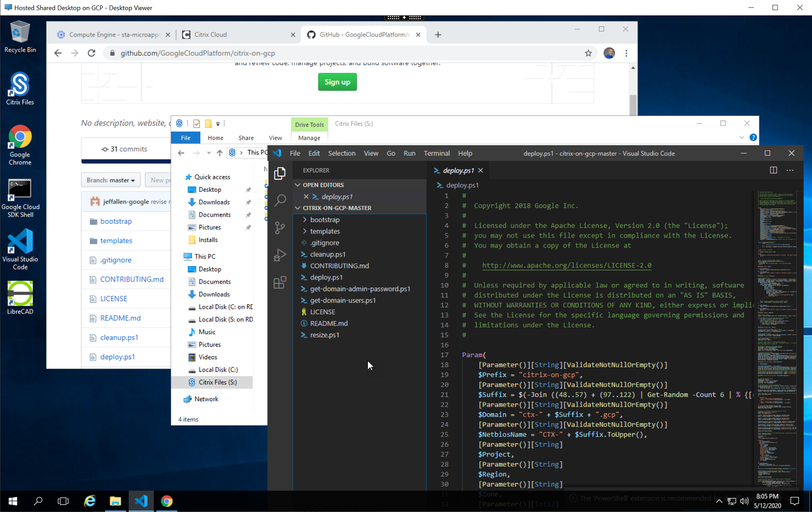812x512 pixels.
Task: Switch to the Citrix Cloud browser tab
Action: point(239,35)
